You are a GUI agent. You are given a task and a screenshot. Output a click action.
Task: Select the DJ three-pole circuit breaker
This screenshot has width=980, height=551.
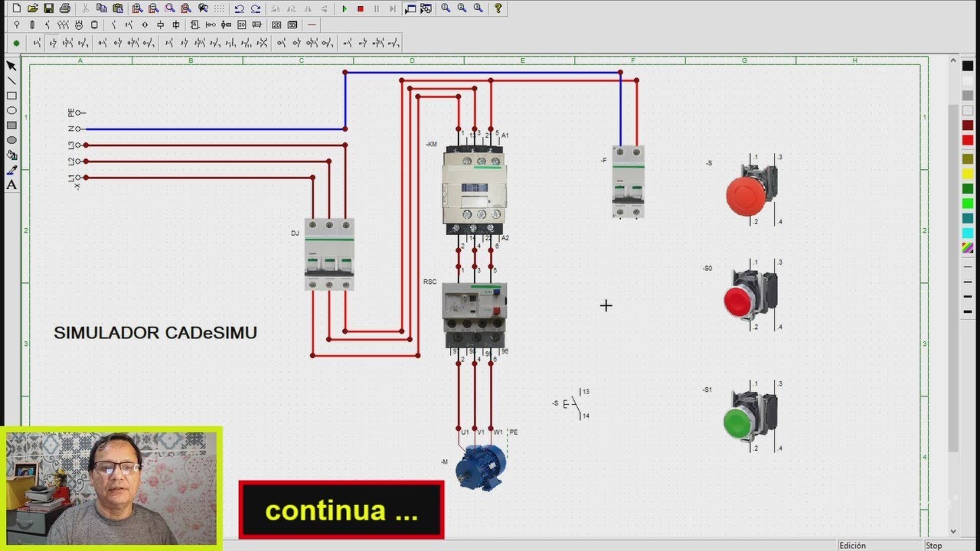tap(329, 254)
